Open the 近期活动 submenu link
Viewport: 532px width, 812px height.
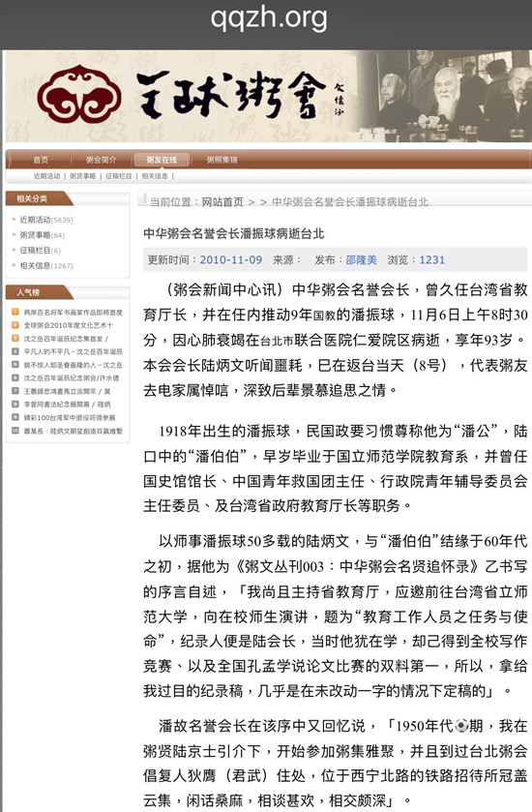click(46, 176)
